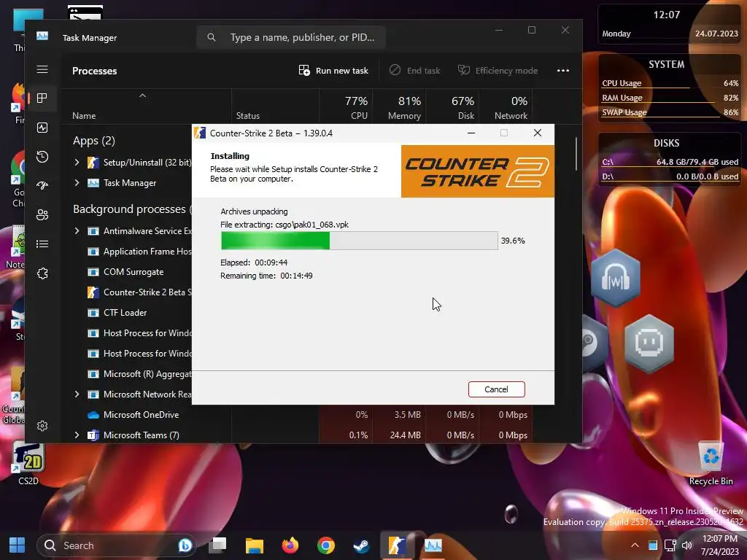Click the installer title bar icon
This screenshot has height=560, width=747.
201,133
